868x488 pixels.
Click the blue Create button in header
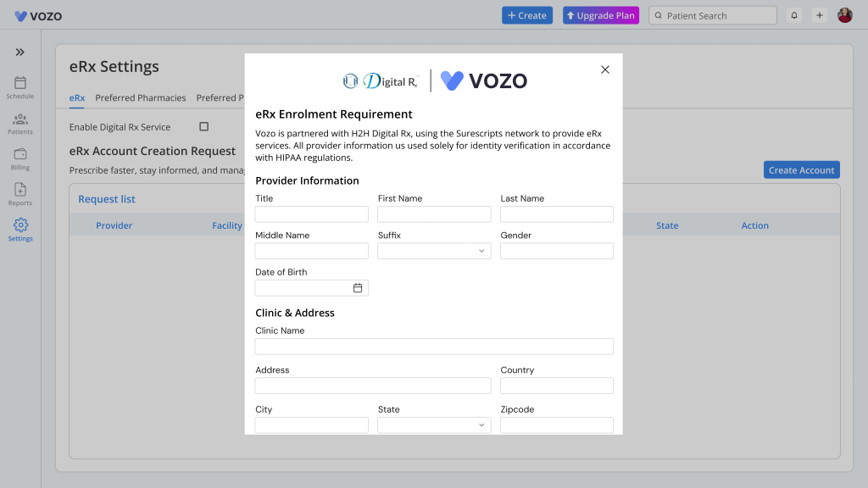[x=527, y=15]
